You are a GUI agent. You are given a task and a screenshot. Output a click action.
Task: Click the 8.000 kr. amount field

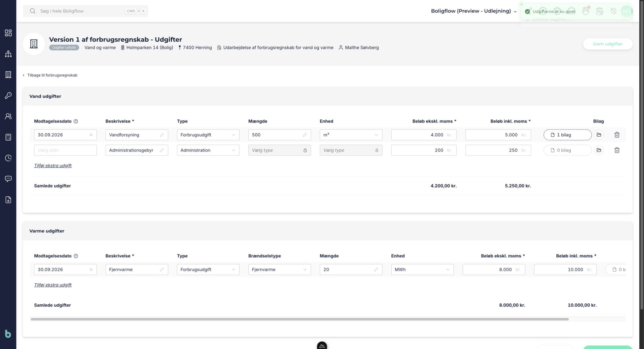tap(493, 269)
